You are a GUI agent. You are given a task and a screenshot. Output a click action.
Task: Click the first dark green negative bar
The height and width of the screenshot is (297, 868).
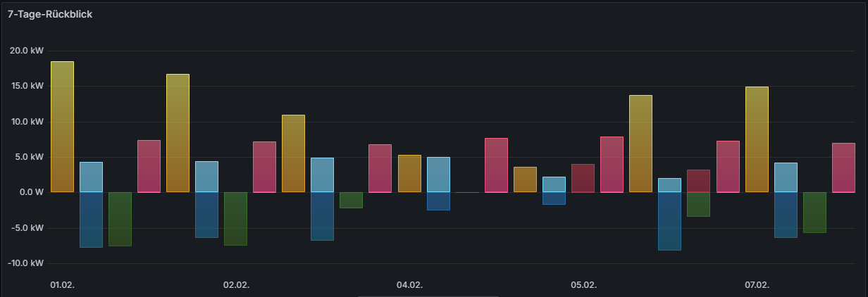[120, 219]
